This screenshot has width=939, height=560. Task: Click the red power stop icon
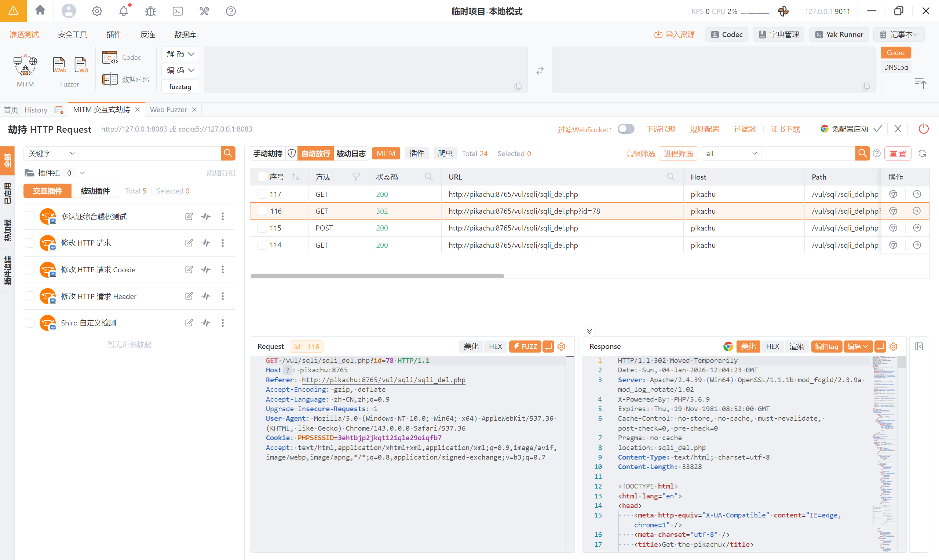923,129
